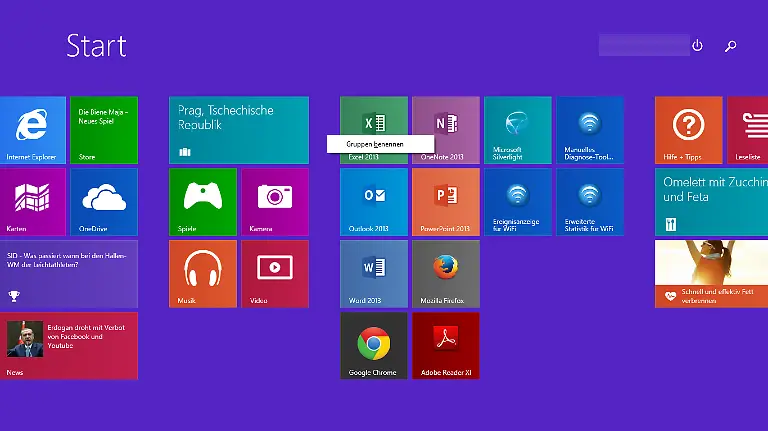Launch Outlook 2013
This screenshot has height=431, width=768.
374,202
